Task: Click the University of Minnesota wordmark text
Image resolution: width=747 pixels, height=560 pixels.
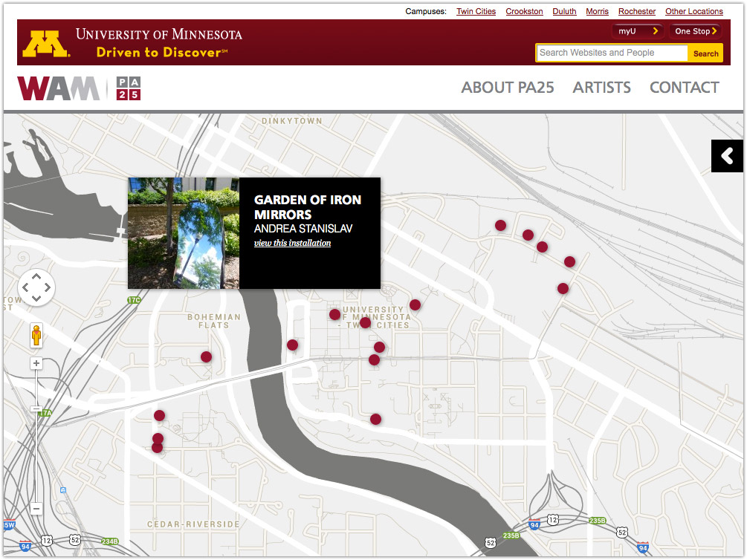Action: point(158,34)
